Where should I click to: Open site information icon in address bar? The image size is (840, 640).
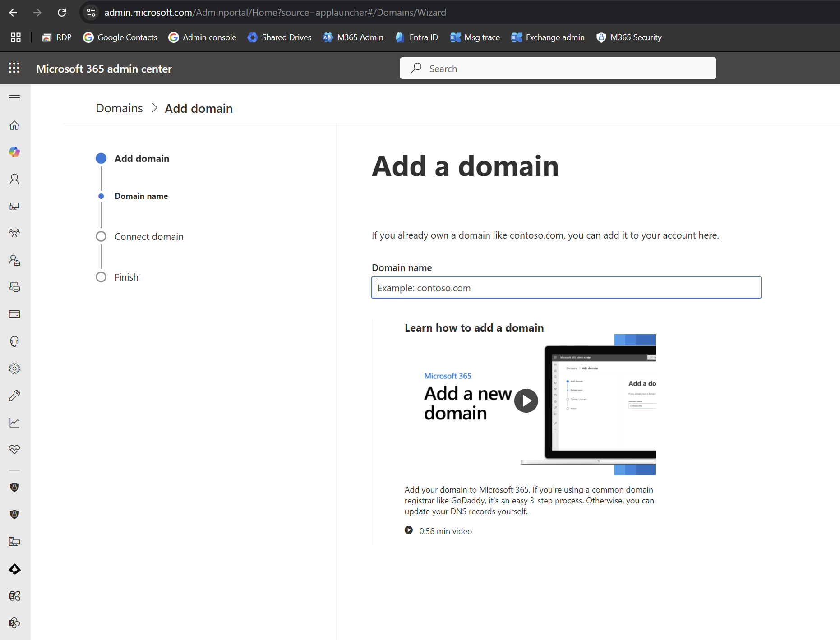pyautogui.click(x=91, y=13)
